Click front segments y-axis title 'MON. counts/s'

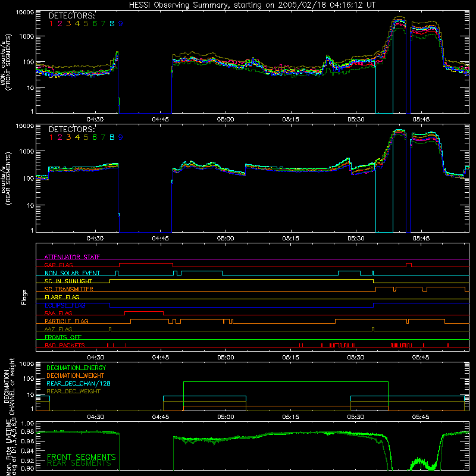click(x=4, y=63)
